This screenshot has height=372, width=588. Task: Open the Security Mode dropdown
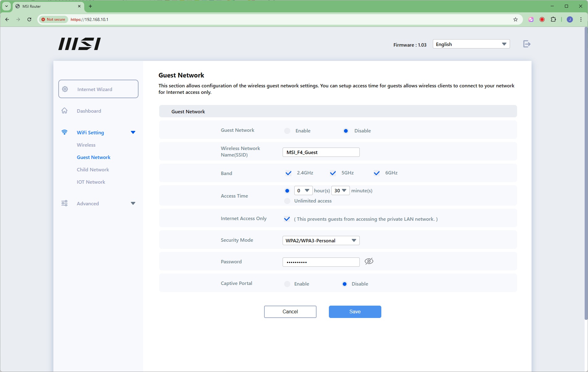[321, 240]
